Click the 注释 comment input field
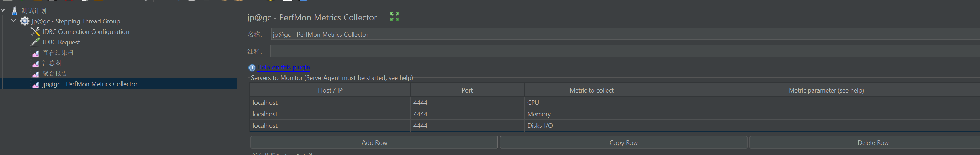Viewport: 980px width, 155px height. tap(625, 51)
